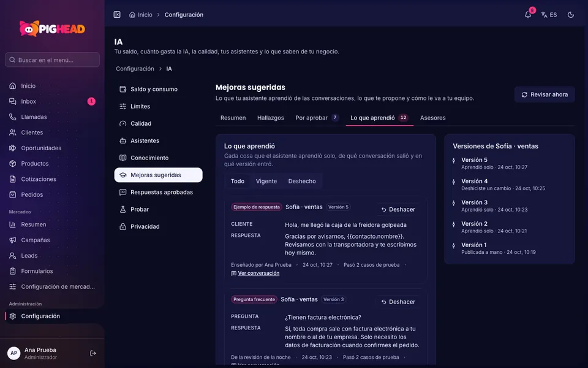
Task: Open Conocimiento settings section
Action: tap(158, 158)
